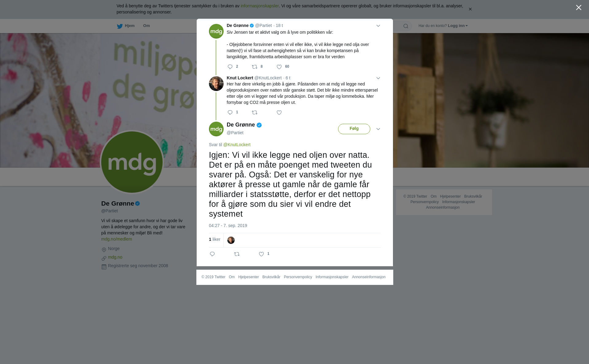Follow De Grønne with the Følg button
The height and width of the screenshot is (364, 589).
(354, 129)
